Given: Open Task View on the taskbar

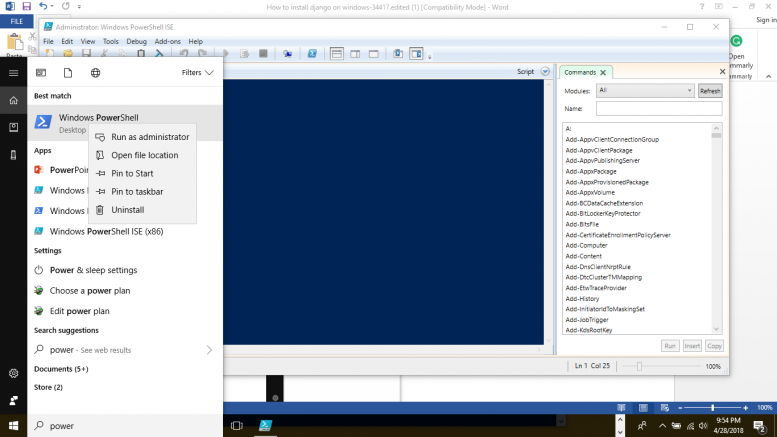Looking at the screenshot, I should tap(236, 426).
